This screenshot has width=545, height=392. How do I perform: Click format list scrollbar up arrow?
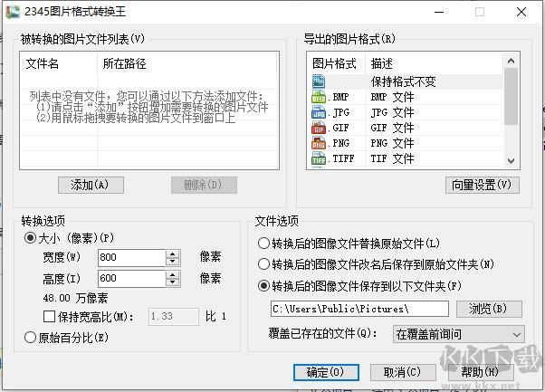click(x=511, y=62)
